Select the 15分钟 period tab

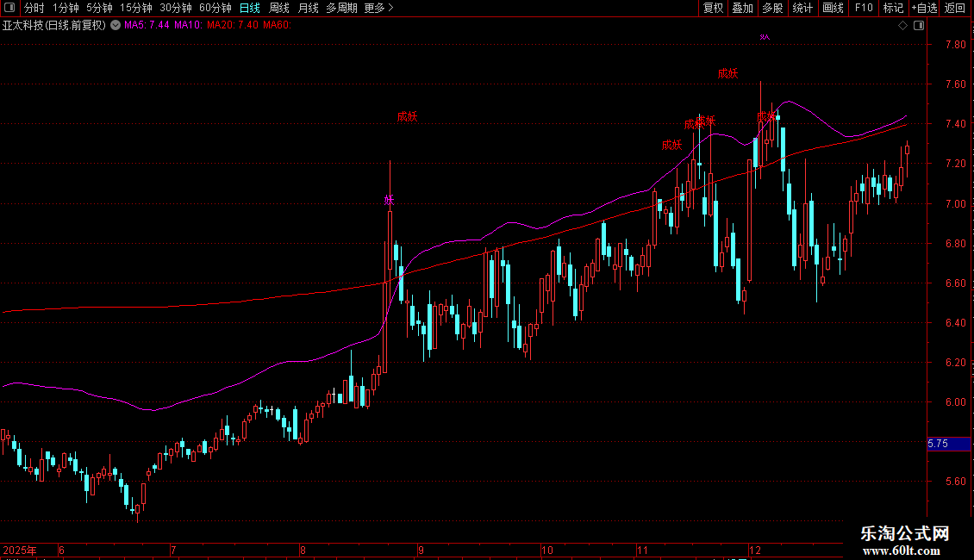pyautogui.click(x=136, y=8)
